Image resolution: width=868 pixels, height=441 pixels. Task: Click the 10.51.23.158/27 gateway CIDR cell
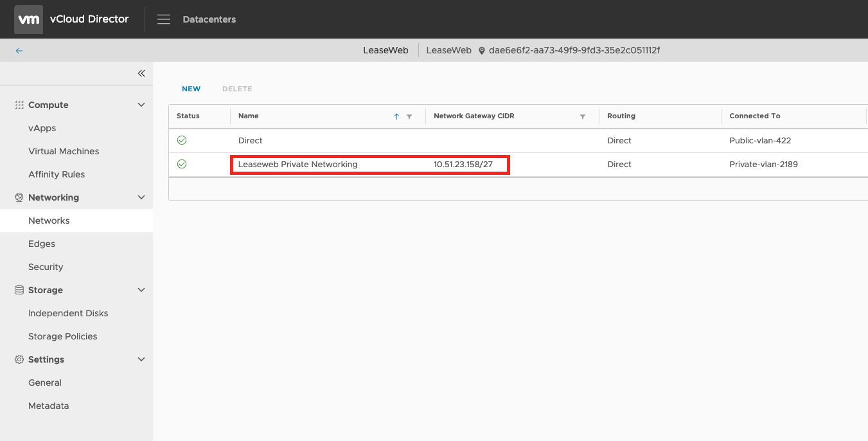click(x=463, y=164)
